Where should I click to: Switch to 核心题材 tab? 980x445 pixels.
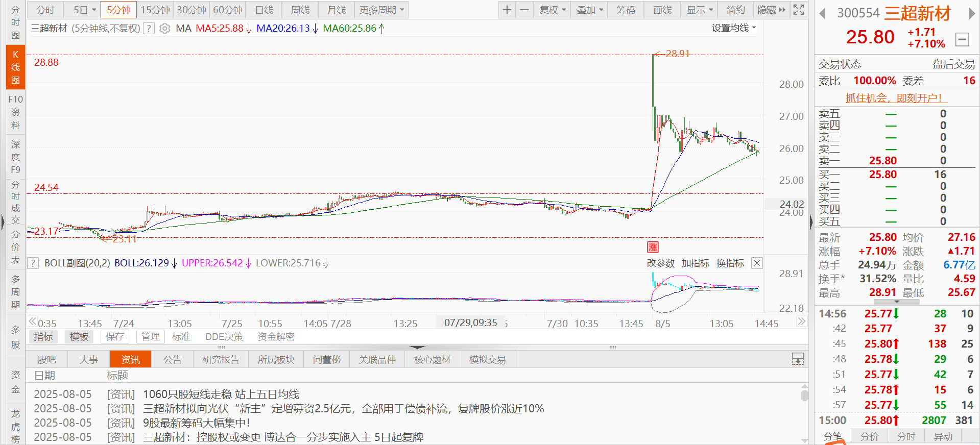point(432,359)
